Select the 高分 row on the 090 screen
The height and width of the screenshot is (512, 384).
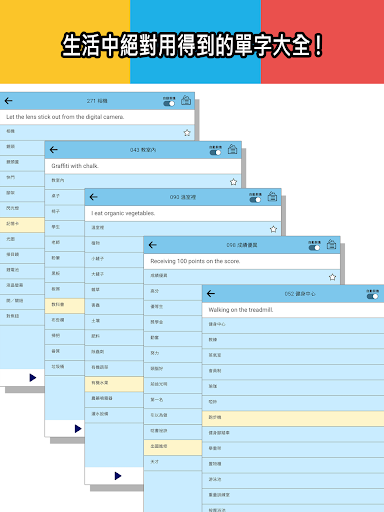pos(173,292)
